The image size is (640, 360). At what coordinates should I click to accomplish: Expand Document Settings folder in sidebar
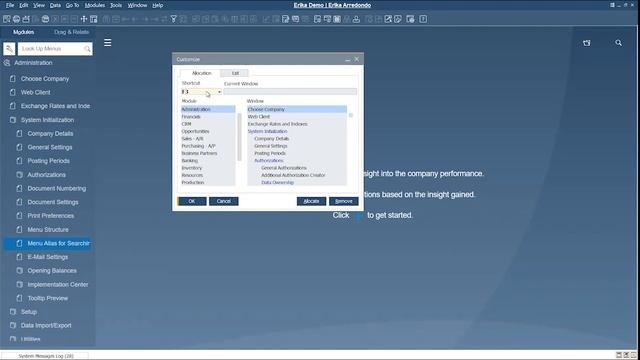coord(19,202)
